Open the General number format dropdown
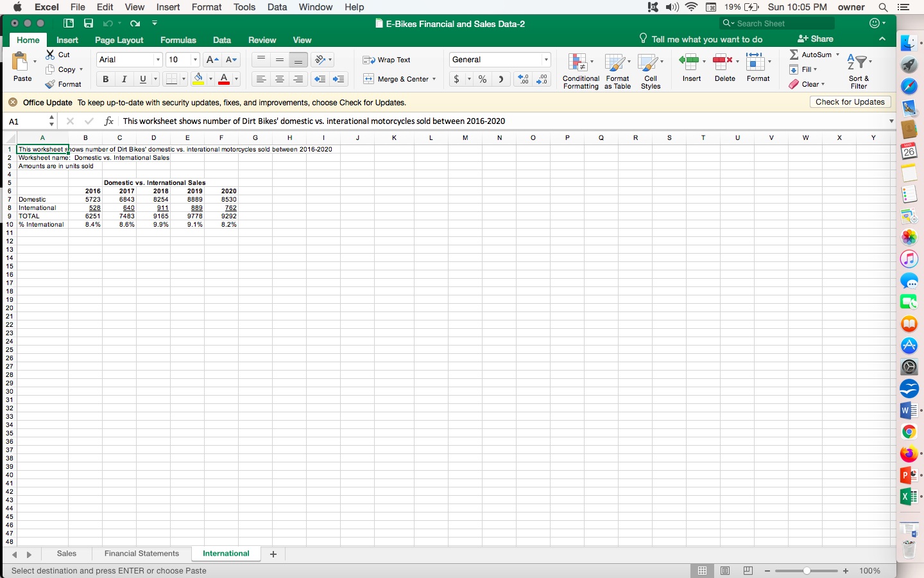 pyautogui.click(x=499, y=60)
